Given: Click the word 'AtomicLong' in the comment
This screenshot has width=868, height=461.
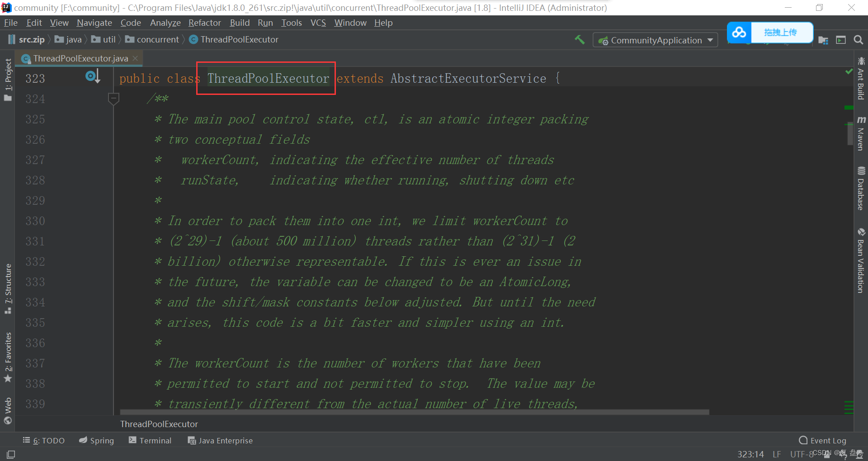Looking at the screenshot, I should [535, 282].
